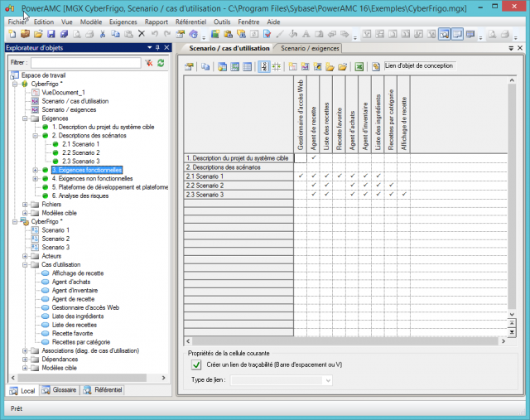This screenshot has height=420, width=530.
Task: Toggle vertical column header orientation icon
Action: click(x=263, y=66)
